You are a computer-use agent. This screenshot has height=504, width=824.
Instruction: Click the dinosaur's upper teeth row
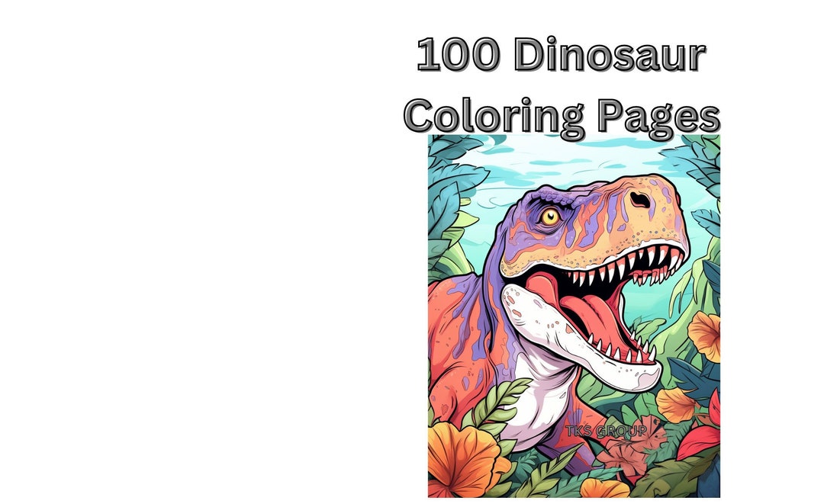[626, 267]
